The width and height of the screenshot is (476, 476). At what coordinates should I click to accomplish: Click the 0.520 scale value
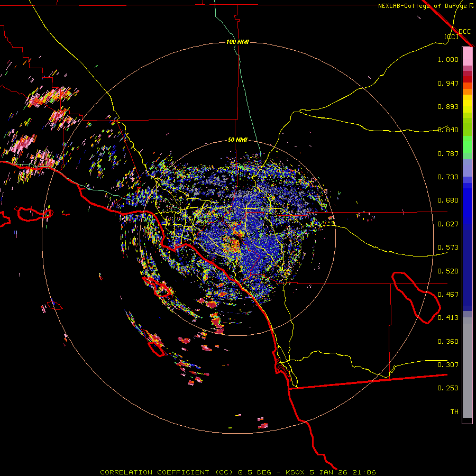[x=448, y=271]
